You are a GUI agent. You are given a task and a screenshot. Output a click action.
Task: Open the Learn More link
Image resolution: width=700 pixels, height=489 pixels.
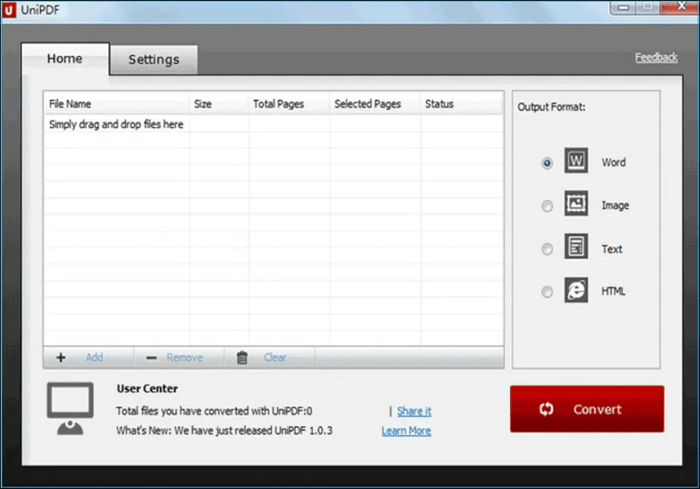pyautogui.click(x=406, y=430)
